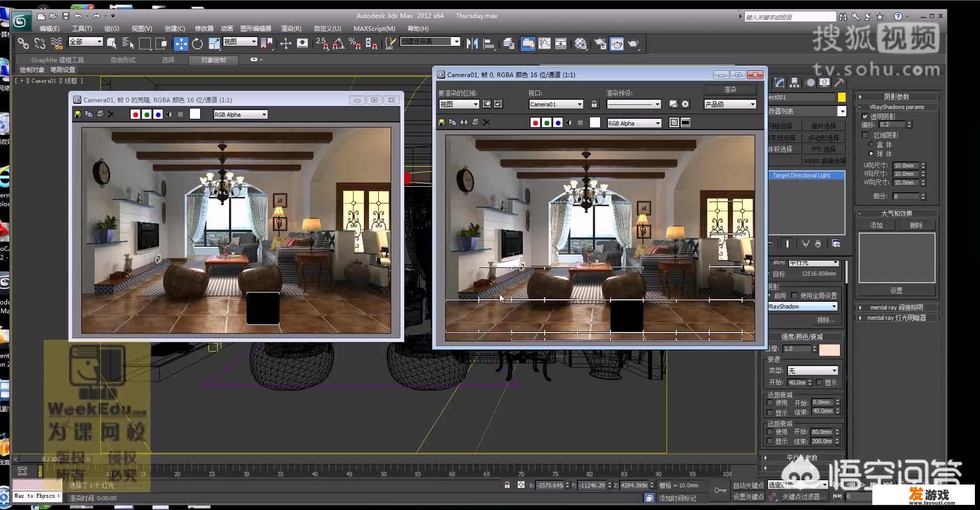Click the 偏移 0.2 value field
The width and height of the screenshot is (980, 510).
pyautogui.click(x=892, y=125)
